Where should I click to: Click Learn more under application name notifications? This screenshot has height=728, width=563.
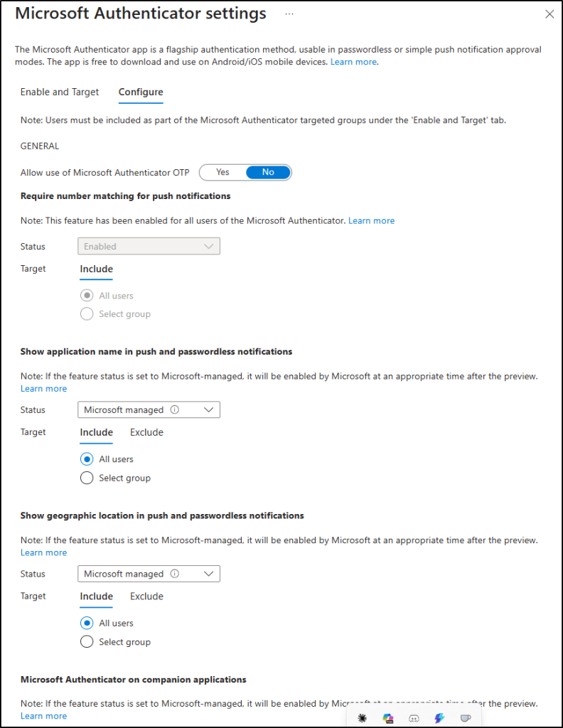[43, 388]
